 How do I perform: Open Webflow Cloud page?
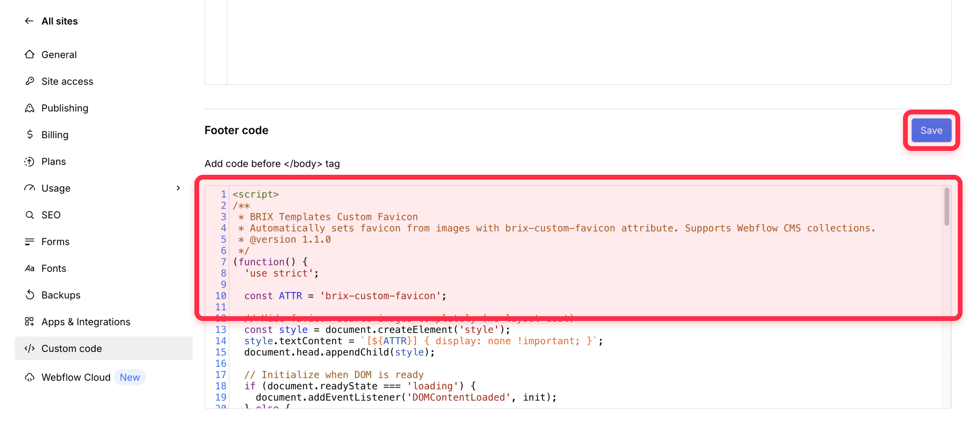tap(76, 377)
